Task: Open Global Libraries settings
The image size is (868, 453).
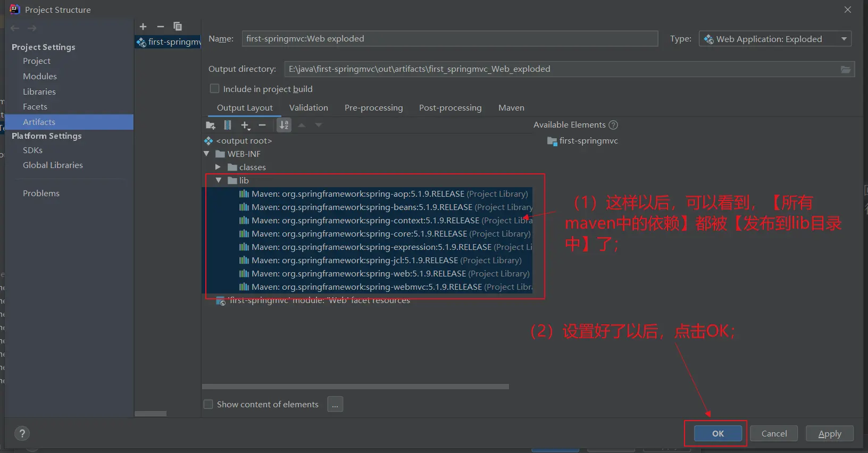Action: [x=53, y=165]
